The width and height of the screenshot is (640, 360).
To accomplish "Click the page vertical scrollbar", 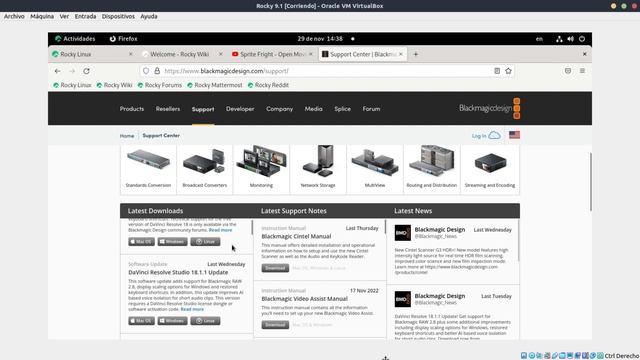I will (591, 182).
